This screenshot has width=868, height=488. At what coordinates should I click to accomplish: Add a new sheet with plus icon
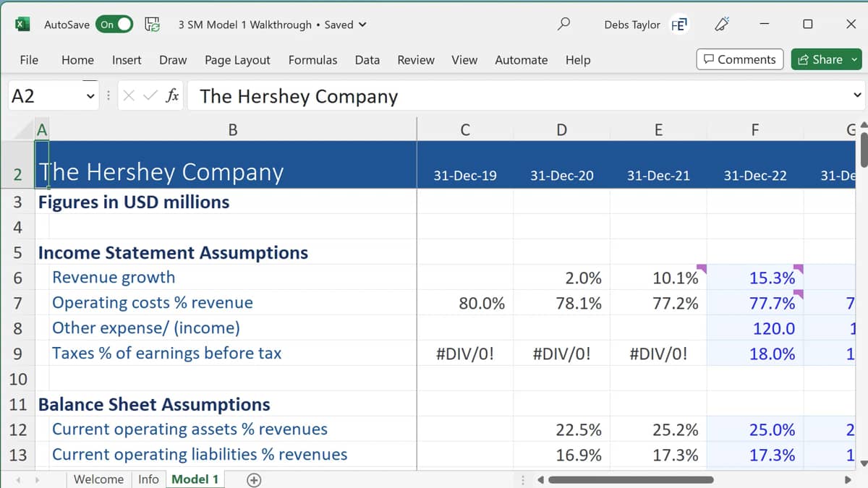click(254, 480)
